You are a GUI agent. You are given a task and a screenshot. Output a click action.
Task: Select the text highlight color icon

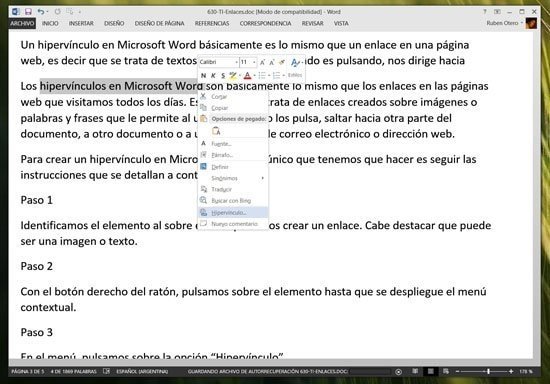[x=233, y=75]
